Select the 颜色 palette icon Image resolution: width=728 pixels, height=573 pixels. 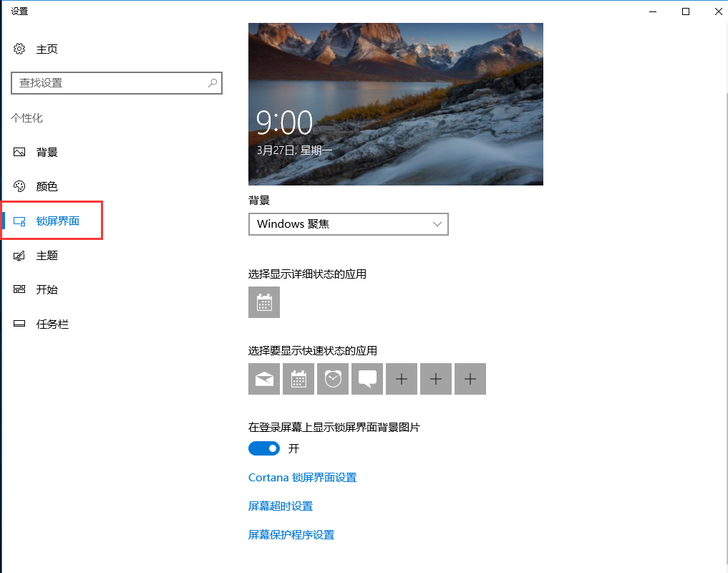click(19, 186)
